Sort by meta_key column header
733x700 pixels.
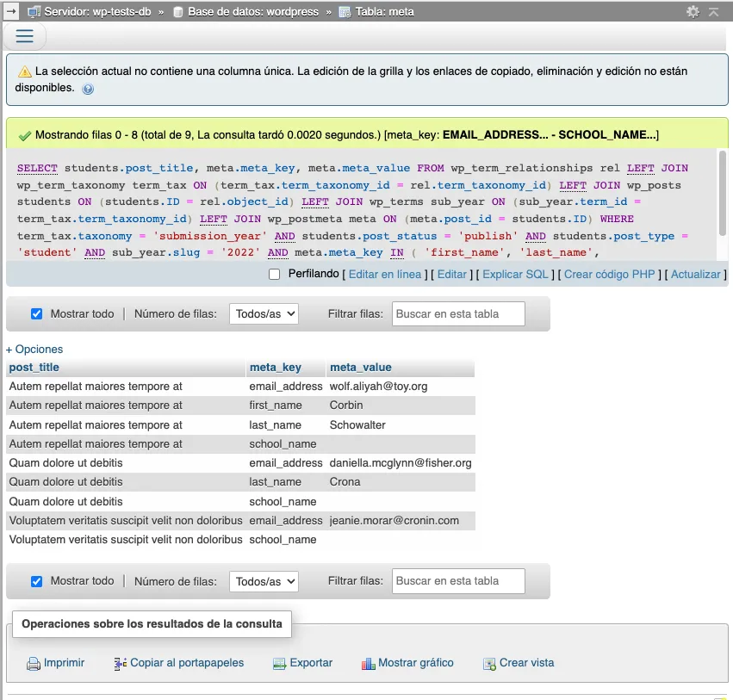(276, 368)
